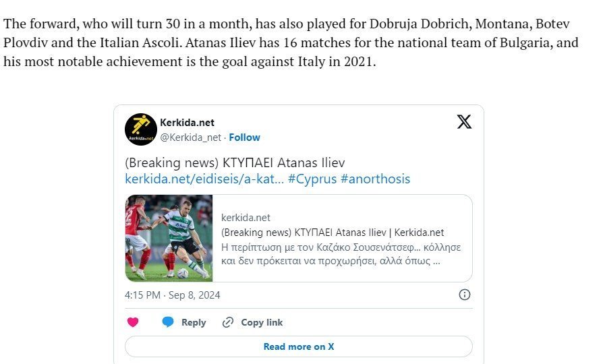Click the Reply text label
Image resolution: width=603 pixels, height=364 pixels.
tap(194, 322)
